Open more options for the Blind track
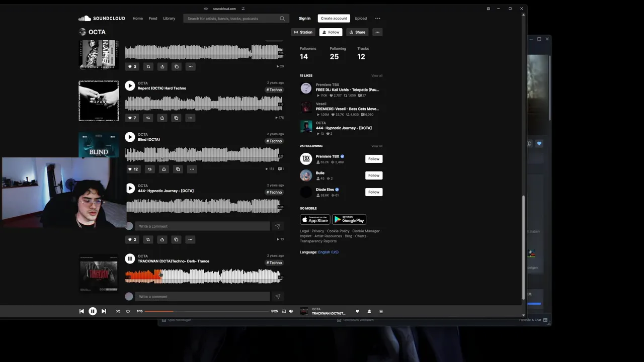644x362 pixels. (192, 169)
